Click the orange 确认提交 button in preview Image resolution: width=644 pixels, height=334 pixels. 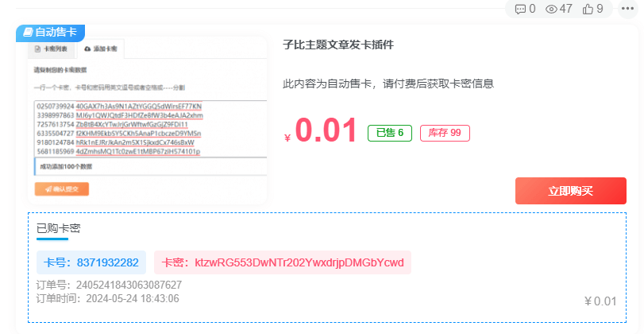click(x=62, y=189)
